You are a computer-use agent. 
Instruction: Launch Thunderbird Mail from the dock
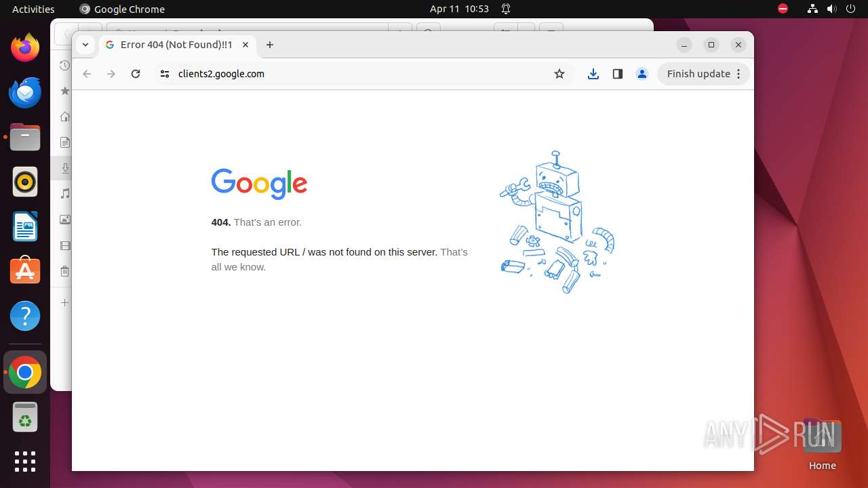coord(25,92)
